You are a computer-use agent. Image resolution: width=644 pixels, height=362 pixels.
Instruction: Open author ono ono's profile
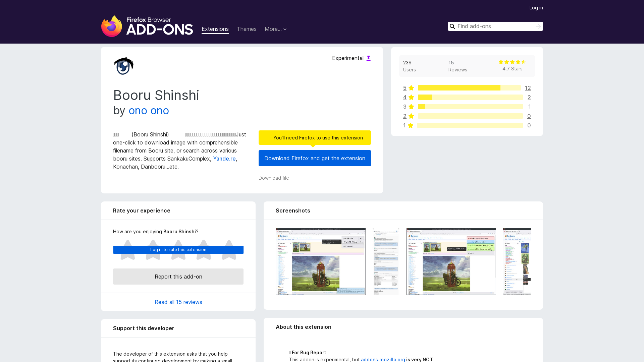point(149,111)
